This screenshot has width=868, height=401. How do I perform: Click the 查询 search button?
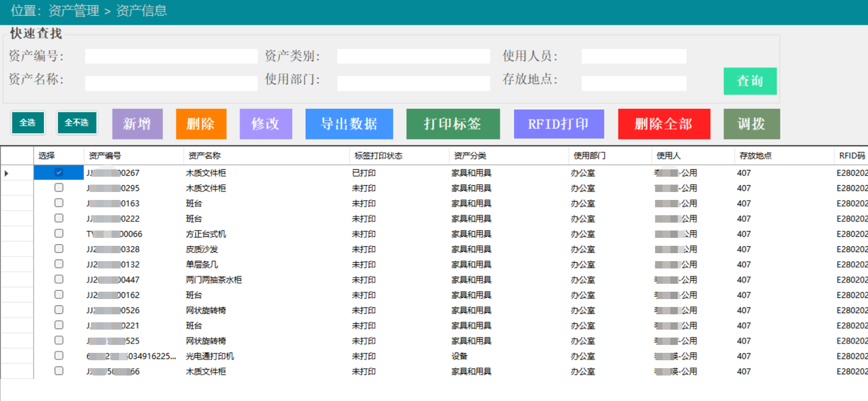click(x=750, y=81)
